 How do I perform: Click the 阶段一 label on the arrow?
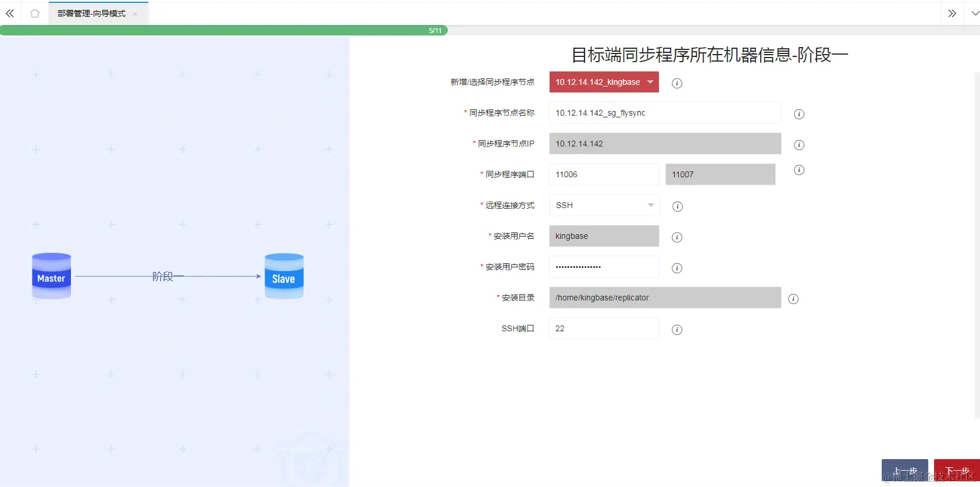(168, 277)
